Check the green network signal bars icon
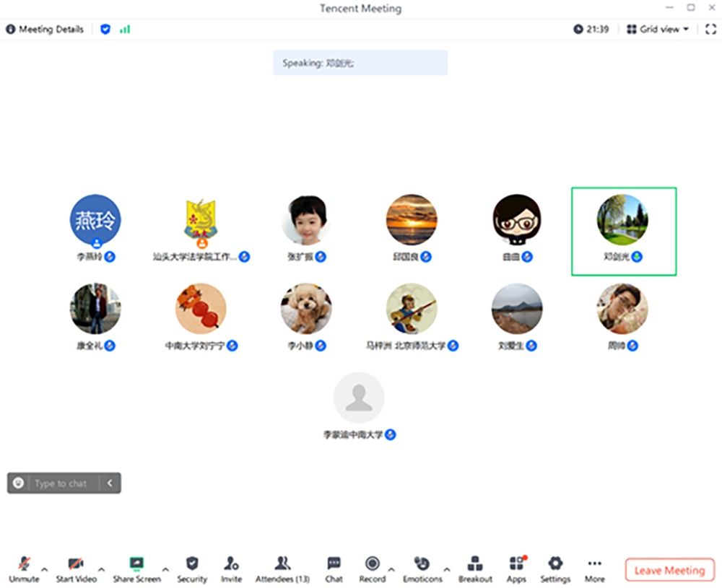Image resolution: width=722 pixels, height=588 pixels. click(x=125, y=30)
